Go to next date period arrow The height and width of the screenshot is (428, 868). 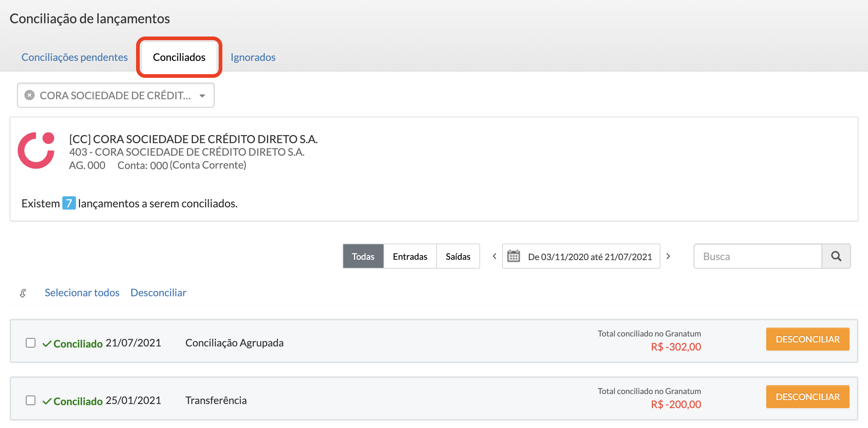point(668,256)
